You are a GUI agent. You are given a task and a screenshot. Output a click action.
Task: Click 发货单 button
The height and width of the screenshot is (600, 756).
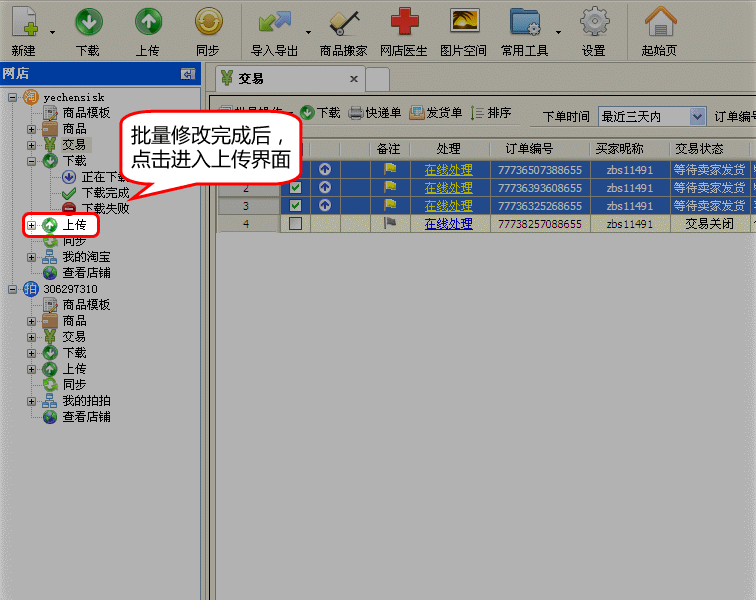point(435,113)
